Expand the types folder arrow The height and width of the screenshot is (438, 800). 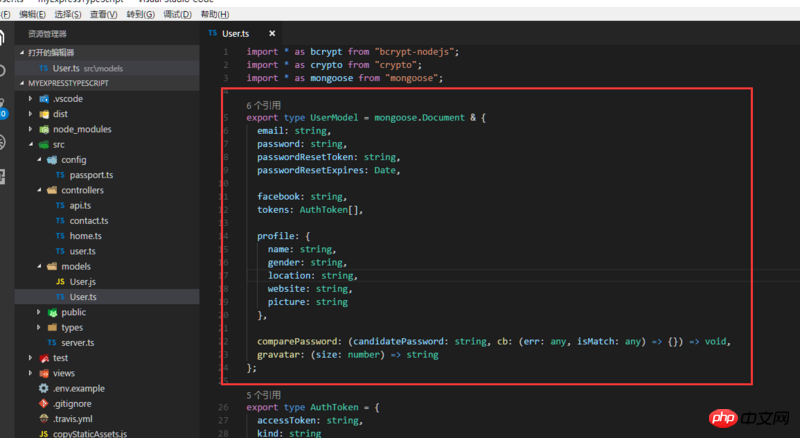point(39,327)
